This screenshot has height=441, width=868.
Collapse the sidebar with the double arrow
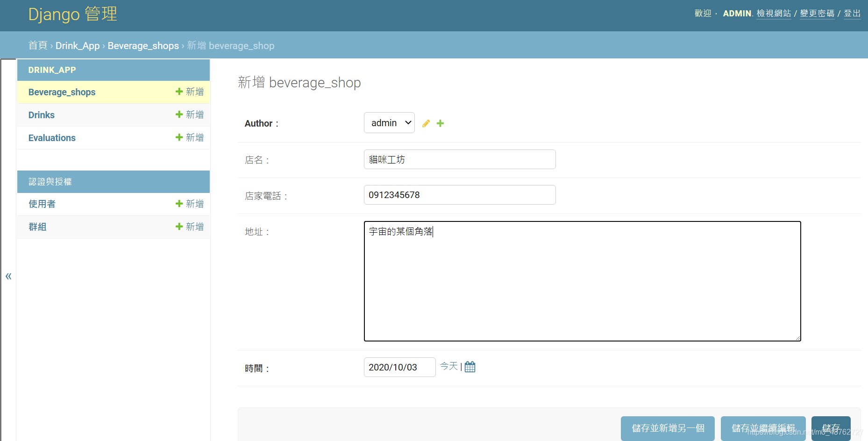point(8,276)
